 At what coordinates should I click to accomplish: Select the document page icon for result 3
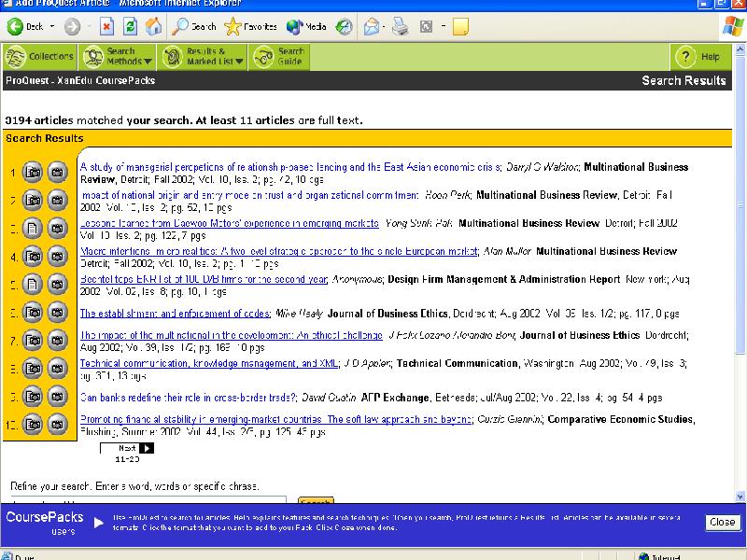point(33,228)
